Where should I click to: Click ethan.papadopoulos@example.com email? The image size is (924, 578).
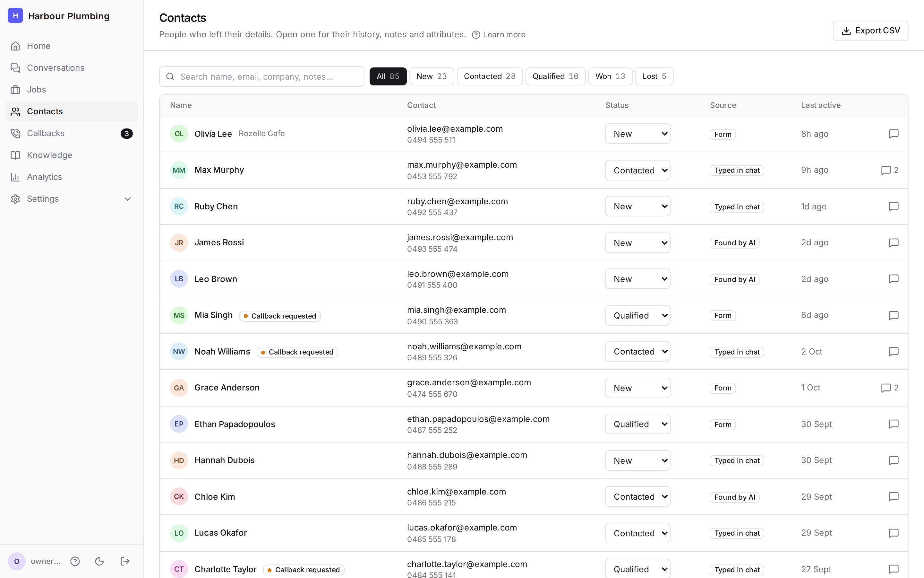point(478,419)
